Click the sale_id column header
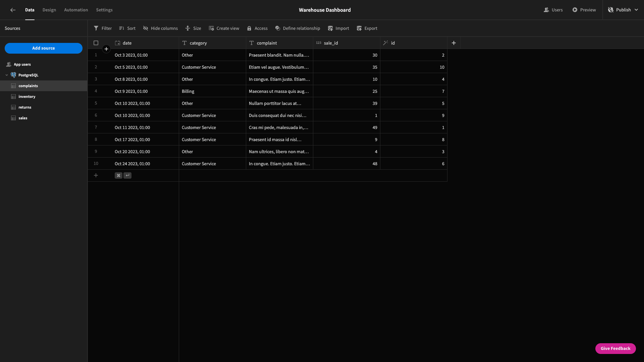 (x=346, y=43)
